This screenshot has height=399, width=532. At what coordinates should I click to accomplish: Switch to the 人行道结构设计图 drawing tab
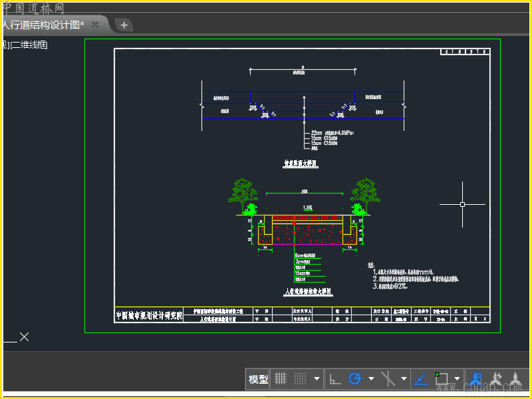coord(43,25)
